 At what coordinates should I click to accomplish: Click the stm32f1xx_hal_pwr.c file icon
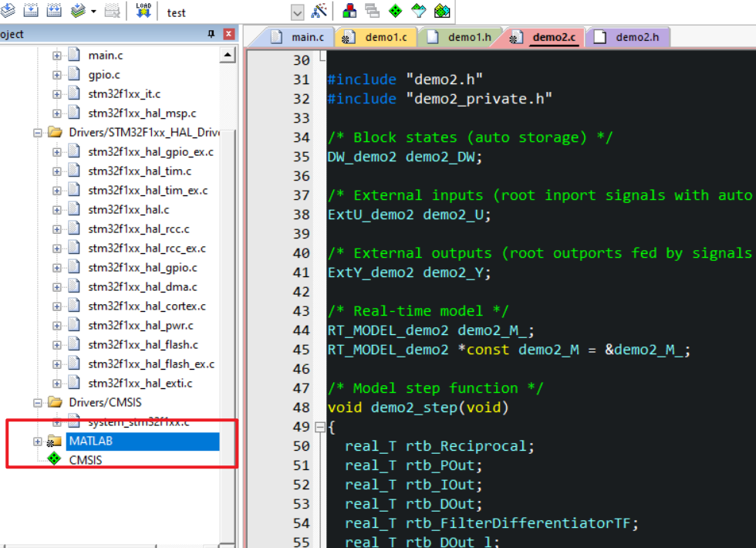click(x=74, y=324)
